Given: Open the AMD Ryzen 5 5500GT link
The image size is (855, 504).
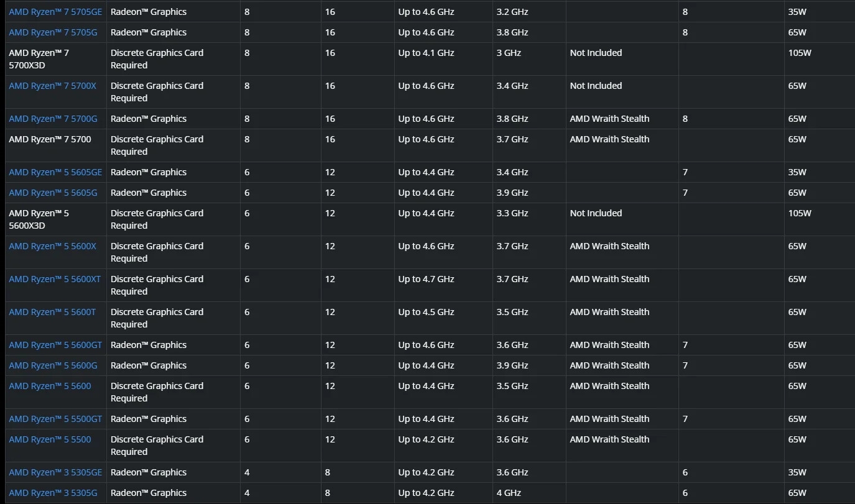Looking at the screenshot, I should point(55,419).
